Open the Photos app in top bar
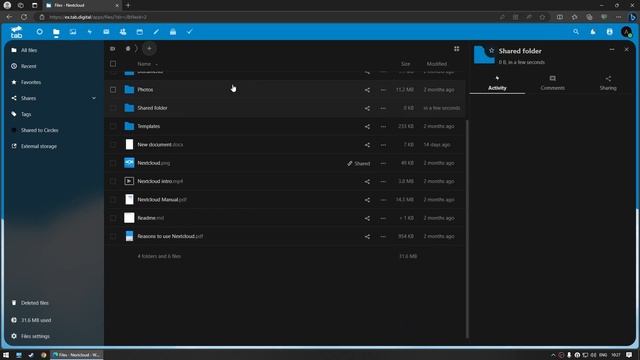This screenshot has width=640, height=360. click(x=73, y=31)
